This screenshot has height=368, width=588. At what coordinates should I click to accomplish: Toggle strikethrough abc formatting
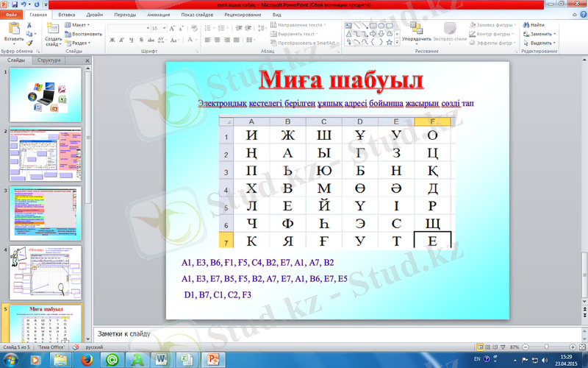151,40
